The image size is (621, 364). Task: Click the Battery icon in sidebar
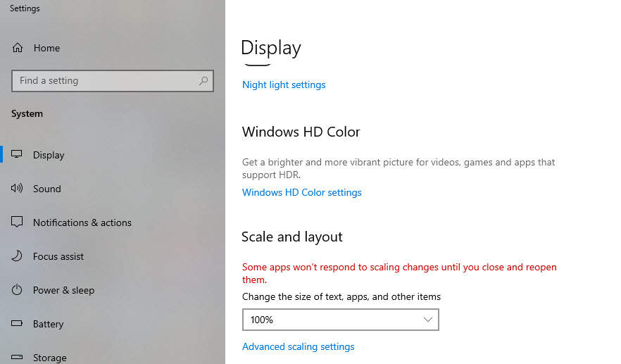[x=18, y=324]
